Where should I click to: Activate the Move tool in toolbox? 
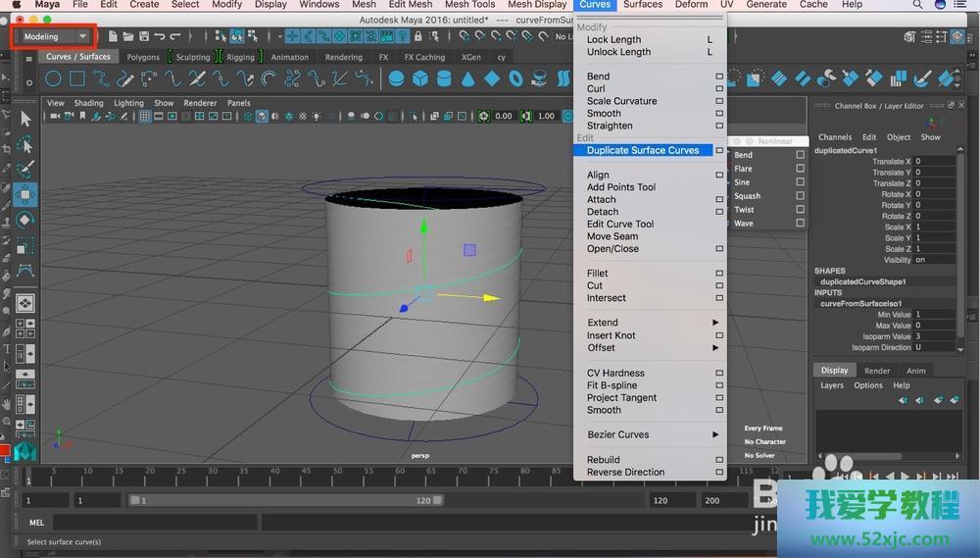pyautogui.click(x=25, y=194)
